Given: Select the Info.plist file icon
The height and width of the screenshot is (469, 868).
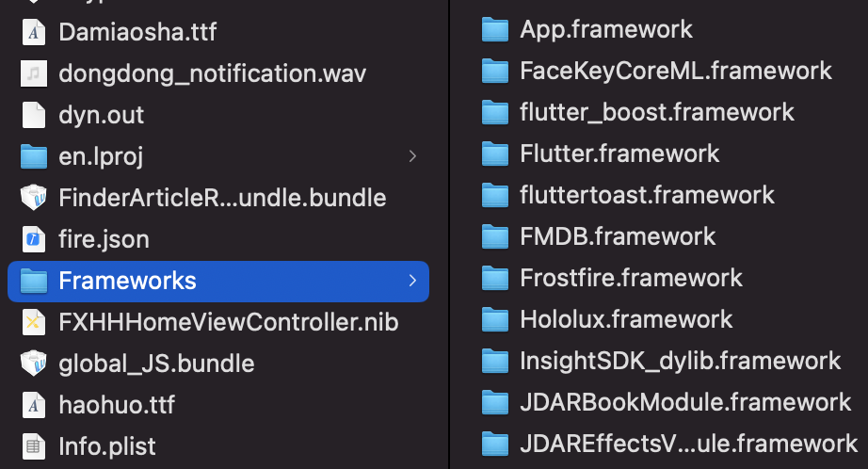Looking at the screenshot, I should pyautogui.click(x=34, y=446).
